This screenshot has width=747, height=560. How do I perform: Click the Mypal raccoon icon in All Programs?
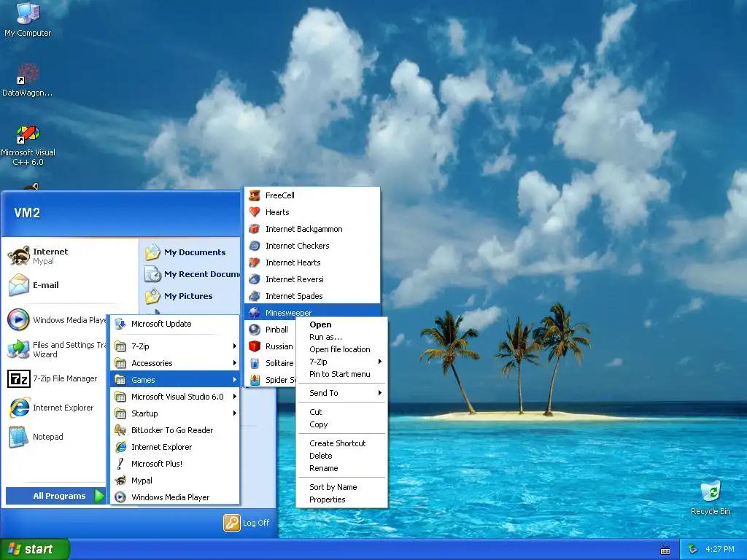(120, 481)
